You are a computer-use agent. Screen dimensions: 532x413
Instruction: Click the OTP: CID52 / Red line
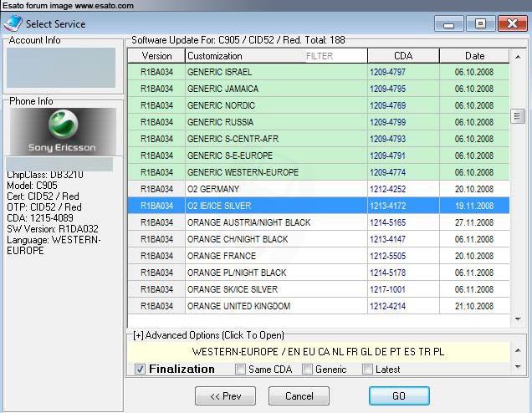(44, 207)
